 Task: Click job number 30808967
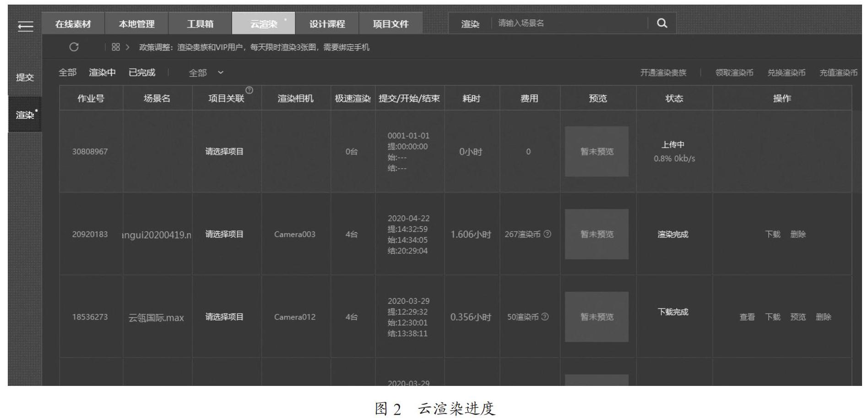coord(90,152)
